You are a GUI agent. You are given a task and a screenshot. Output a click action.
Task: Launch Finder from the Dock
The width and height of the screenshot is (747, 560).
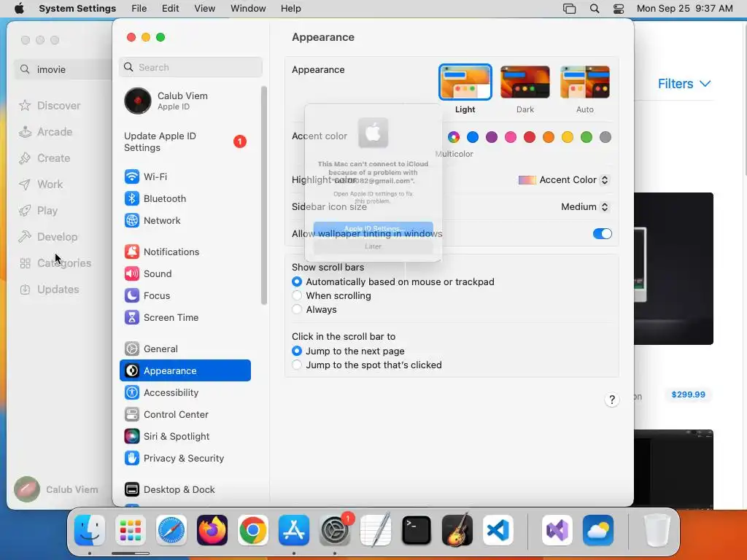(x=90, y=530)
